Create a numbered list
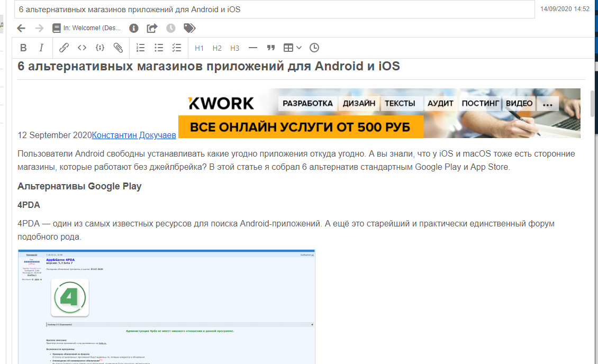The image size is (598, 364). click(x=140, y=48)
